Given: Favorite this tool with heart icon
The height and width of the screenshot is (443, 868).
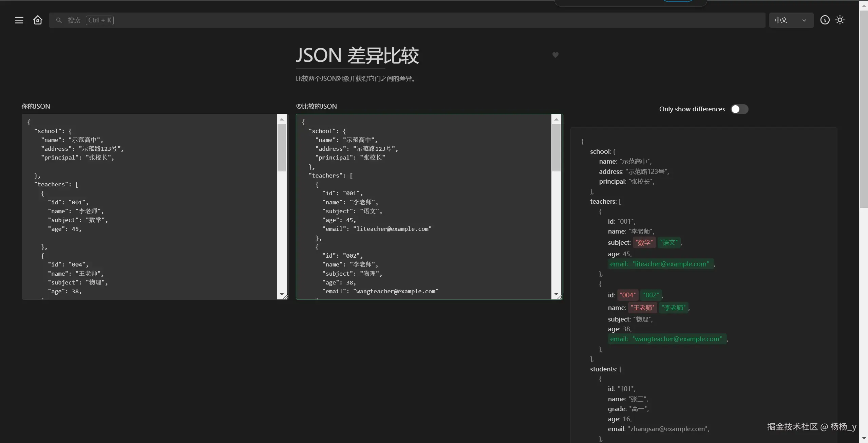Looking at the screenshot, I should 555,55.
